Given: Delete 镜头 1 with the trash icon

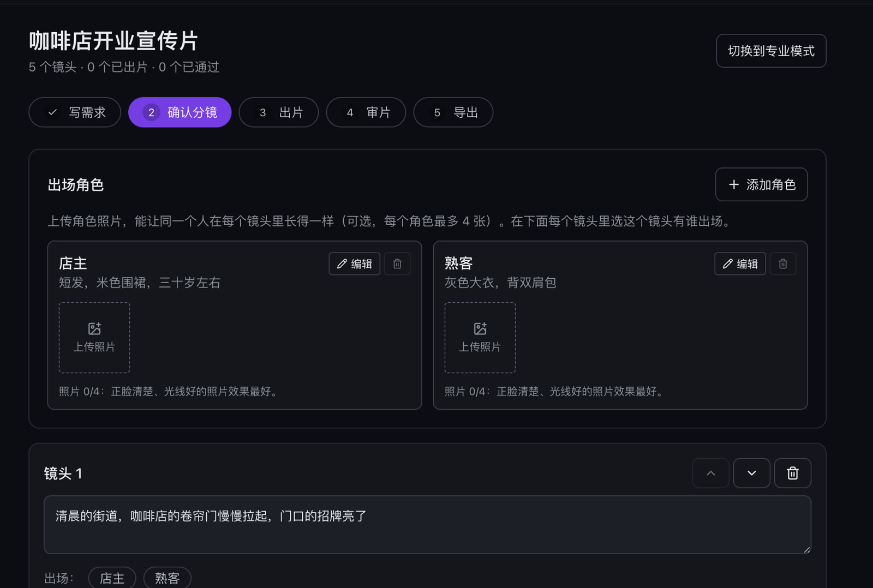Looking at the screenshot, I should pos(792,473).
